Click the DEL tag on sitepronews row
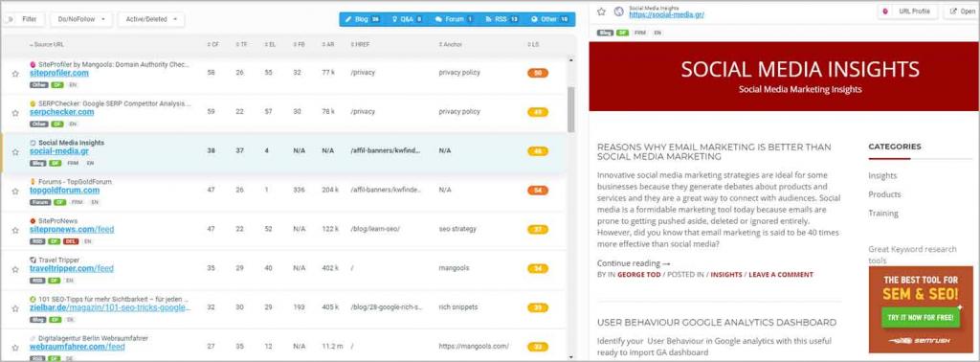The width and height of the screenshot is (980, 362). (x=71, y=241)
